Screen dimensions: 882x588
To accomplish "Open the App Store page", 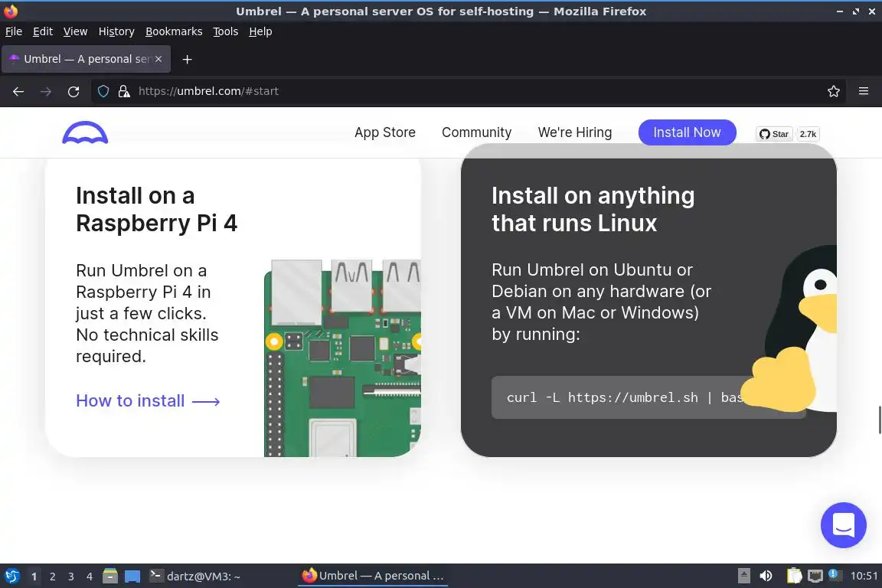I will (x=385, y=132).
